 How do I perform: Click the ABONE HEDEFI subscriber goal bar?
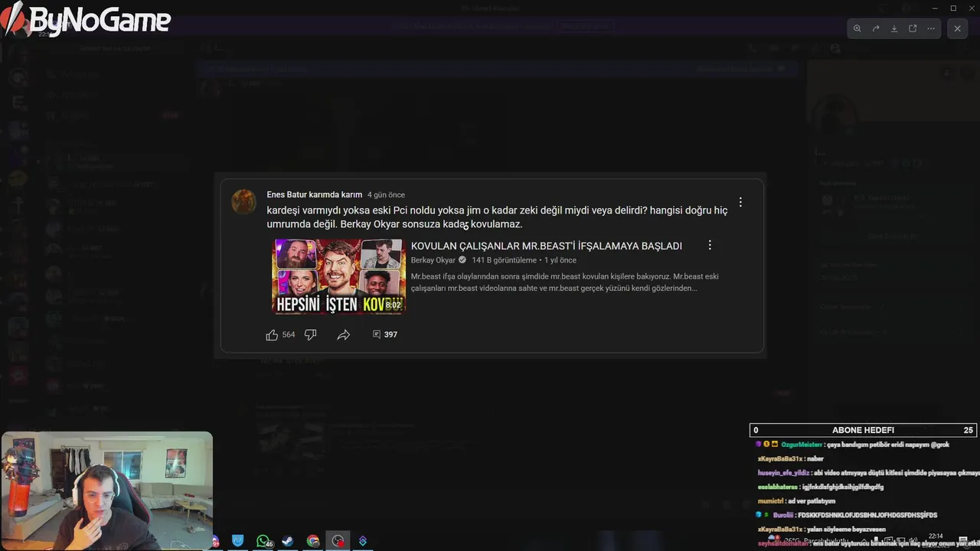pos(863,430)
